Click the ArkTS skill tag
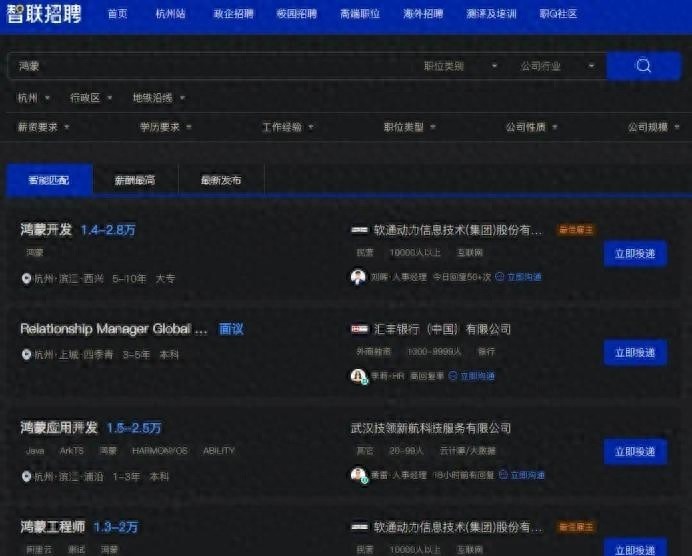The image size is (692, 556). pos(71,451)
